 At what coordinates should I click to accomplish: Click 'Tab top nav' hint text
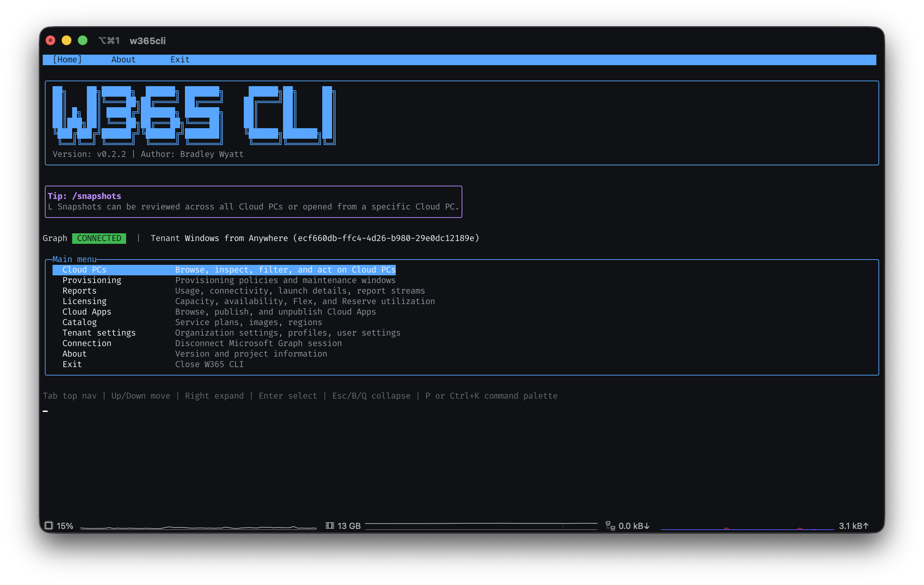tap(69, 396)
